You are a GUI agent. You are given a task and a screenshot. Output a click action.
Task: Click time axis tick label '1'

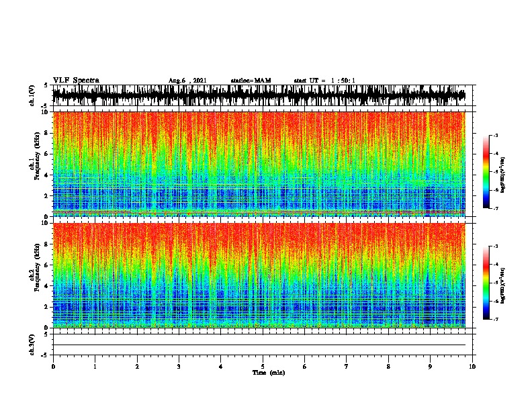95,367
